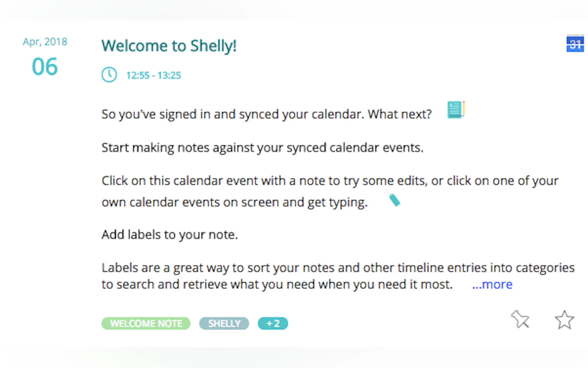Viewport: 588px width, 368px height.
Task: Click the Google Calendar icon
Action: (x=575, y=44)
